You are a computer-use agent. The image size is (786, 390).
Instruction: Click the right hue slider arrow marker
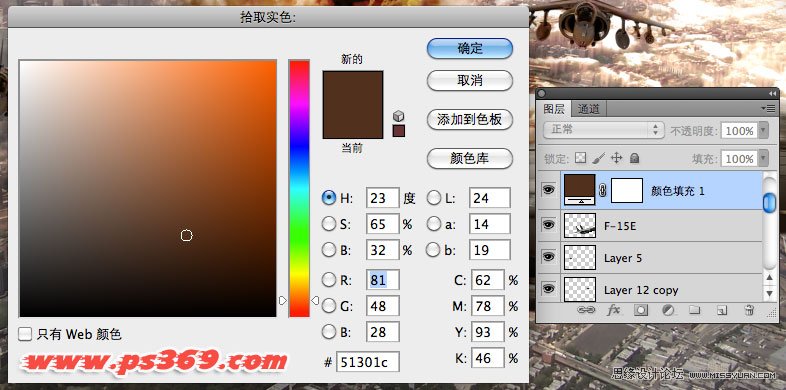point(315,300)
